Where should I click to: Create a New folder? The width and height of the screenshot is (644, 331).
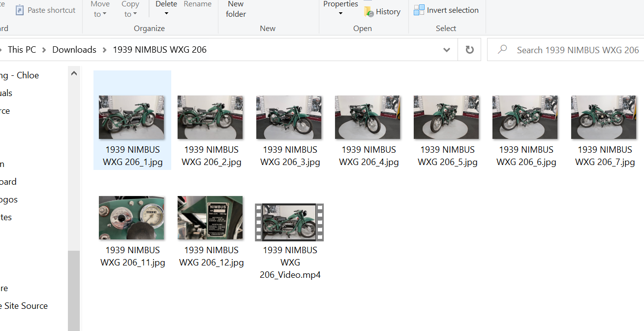[236, 9]
